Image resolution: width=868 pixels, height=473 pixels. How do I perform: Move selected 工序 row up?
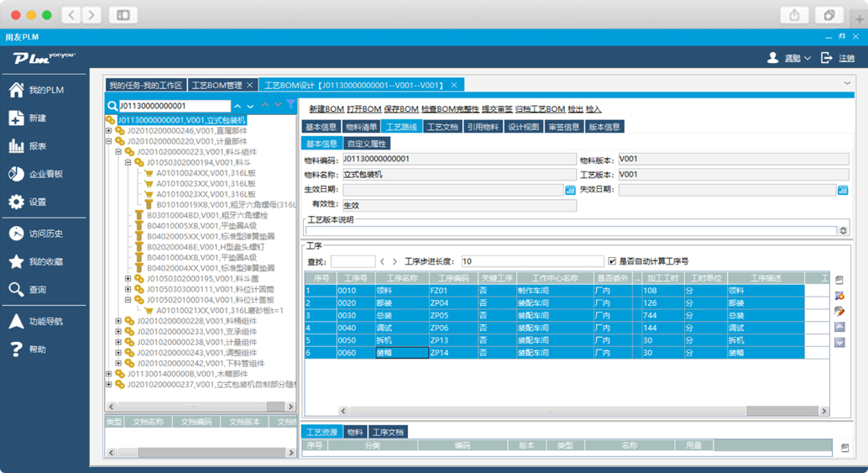point(839,328)
